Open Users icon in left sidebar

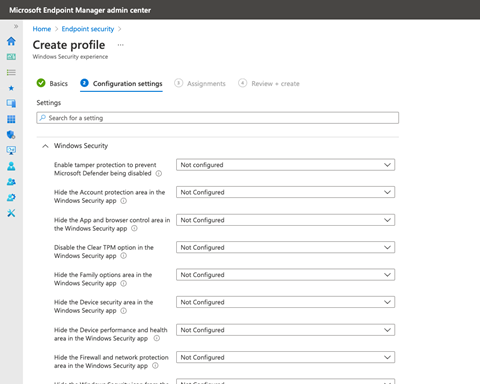pos(11,166)
